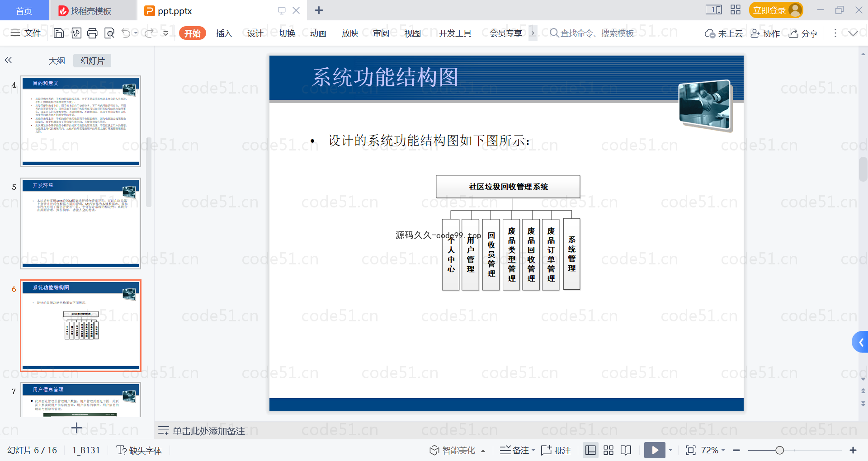Click the notes area 单击此处添加备注
Image resolution: width=868 pixels, height=461 pixels.
(209, 431)
